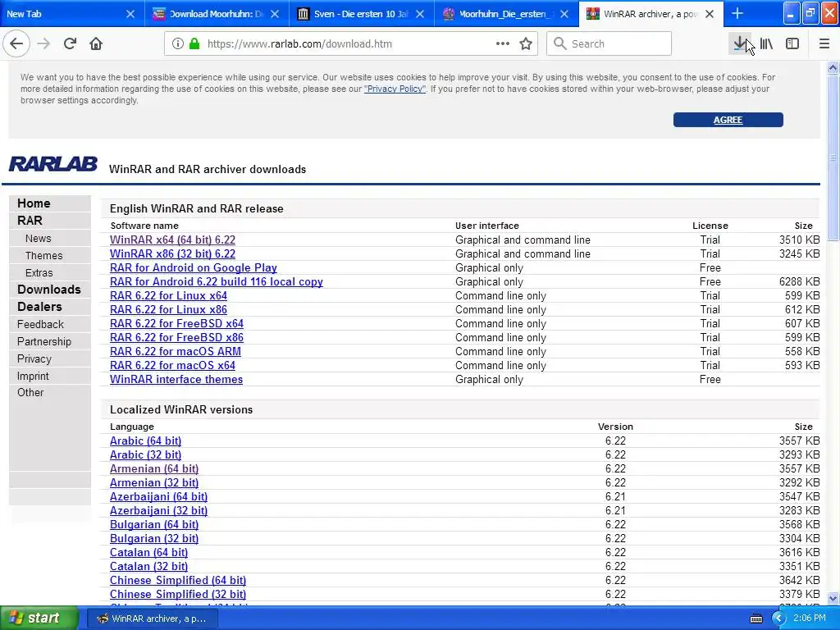Viewport: 840px width, 630px height.
Task: Bookmark this page with the star
Action: point(526,44)
